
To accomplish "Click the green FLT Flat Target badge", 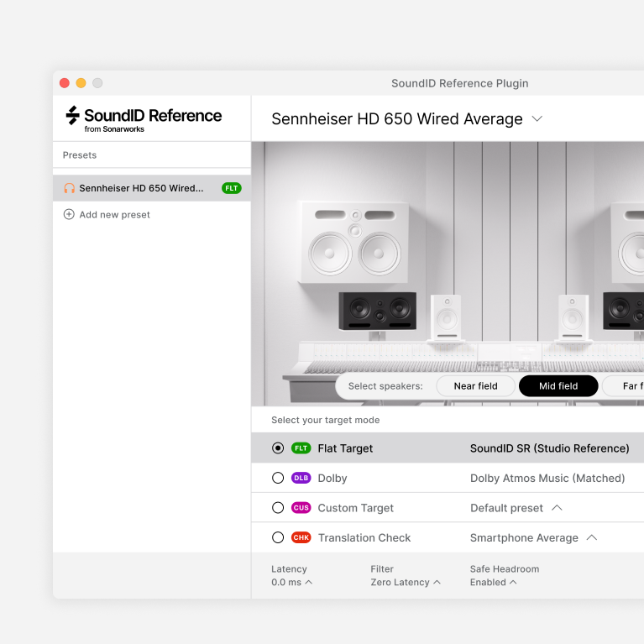I will pyautogui.click(x=301, y=448).
